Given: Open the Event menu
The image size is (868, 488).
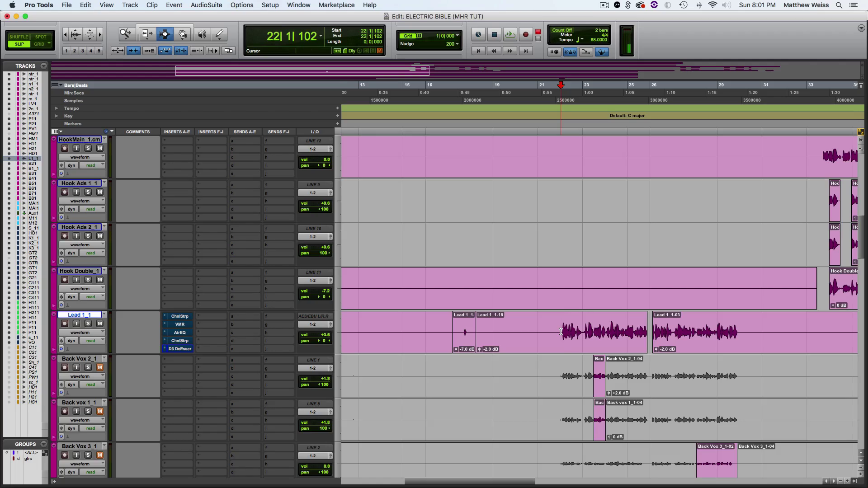Looking at the screenshot, I should (174, 5).
